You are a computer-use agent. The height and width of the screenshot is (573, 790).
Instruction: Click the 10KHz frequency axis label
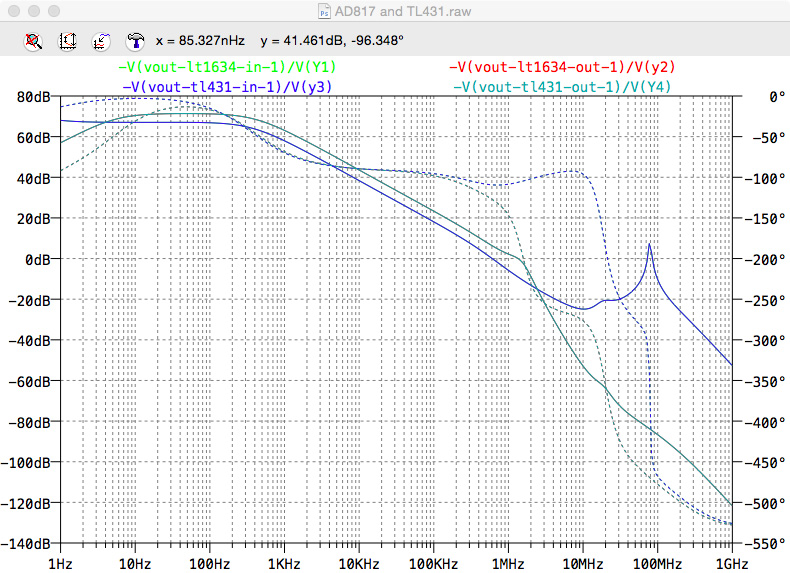pyautogui.click(x=359, y=563)
